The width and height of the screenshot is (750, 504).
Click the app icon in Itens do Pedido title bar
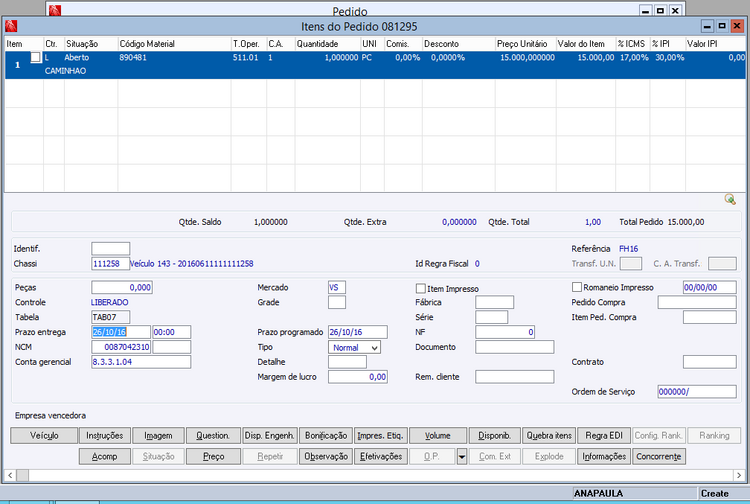(12, 26)
